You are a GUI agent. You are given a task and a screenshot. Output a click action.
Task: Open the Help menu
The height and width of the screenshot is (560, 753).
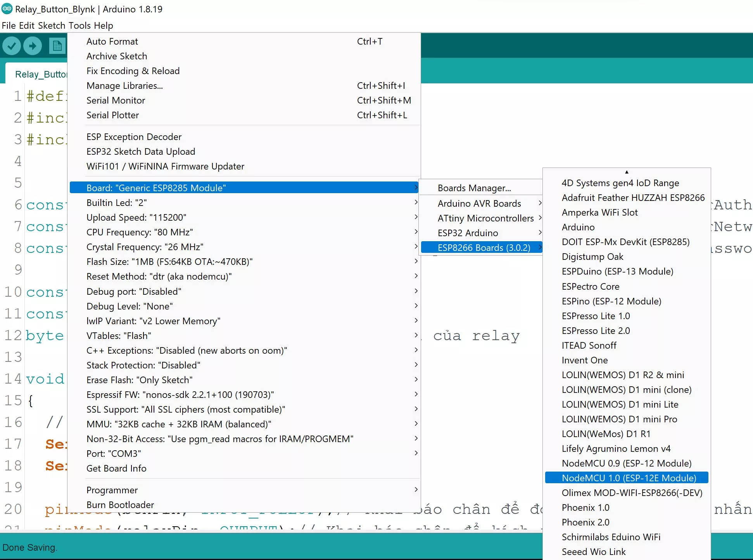point(104,26)
